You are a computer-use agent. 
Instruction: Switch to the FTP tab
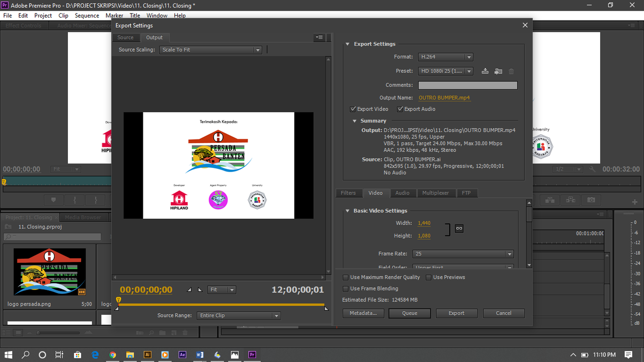tap(466, 193)
